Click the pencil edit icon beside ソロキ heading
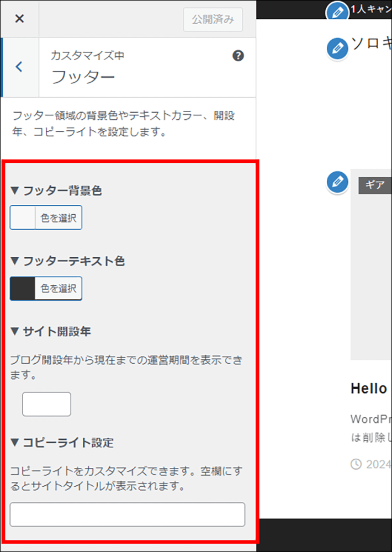392x552 pixels. (337, 48)
